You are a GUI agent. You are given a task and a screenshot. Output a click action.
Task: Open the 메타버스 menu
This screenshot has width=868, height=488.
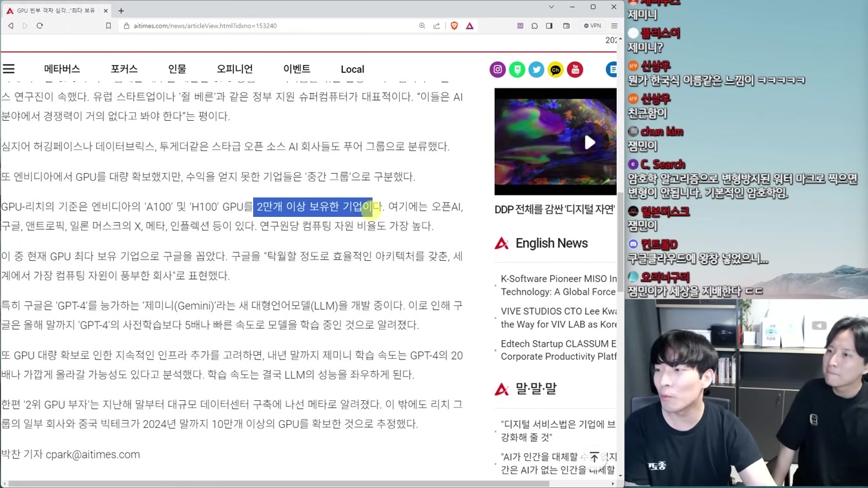62,69
